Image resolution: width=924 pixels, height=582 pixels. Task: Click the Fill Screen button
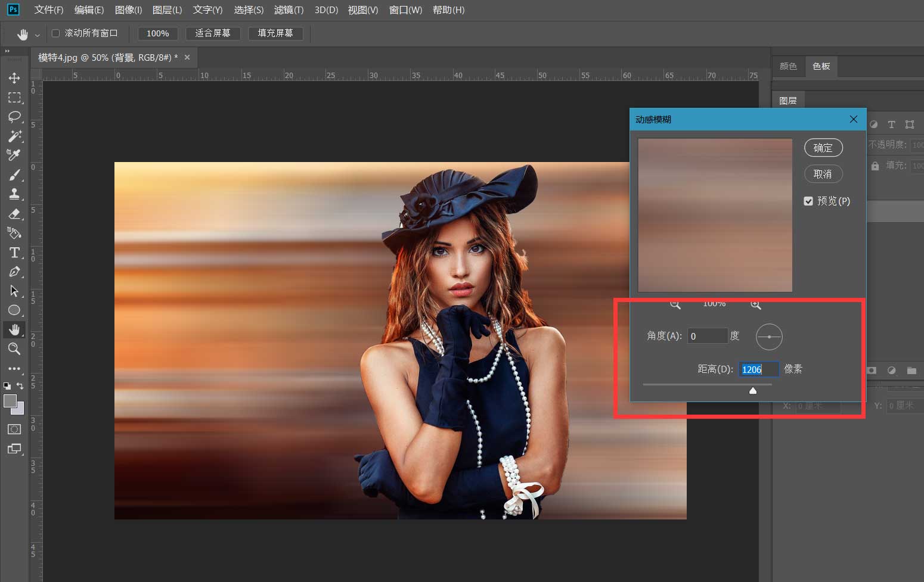275,33
